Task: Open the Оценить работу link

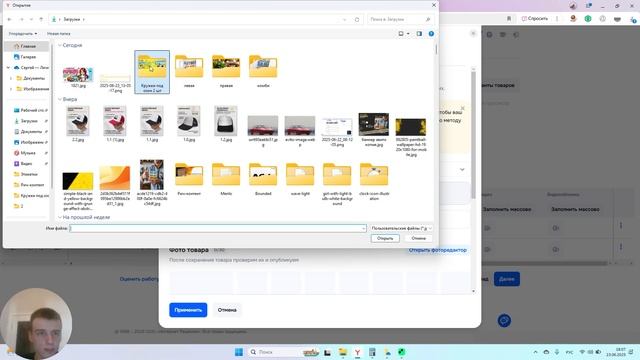Action: coord(139,279)
